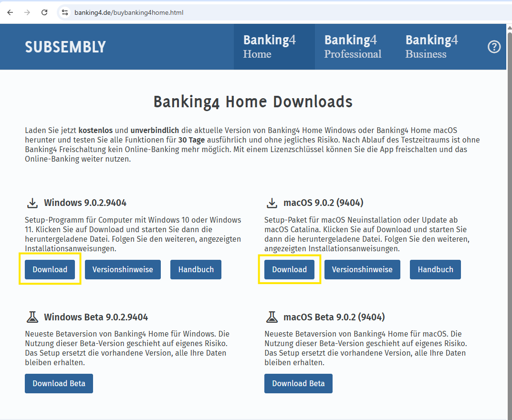Image resolution: width=512 pixels, height=420 pixels.
Task: Open the Banking4 Home tab
Action: (x=274, y=47)
